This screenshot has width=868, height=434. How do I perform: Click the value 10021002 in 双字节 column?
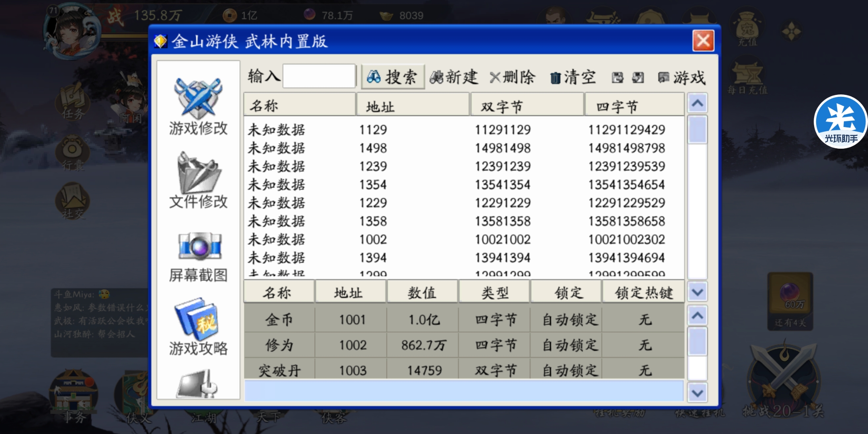503,240
